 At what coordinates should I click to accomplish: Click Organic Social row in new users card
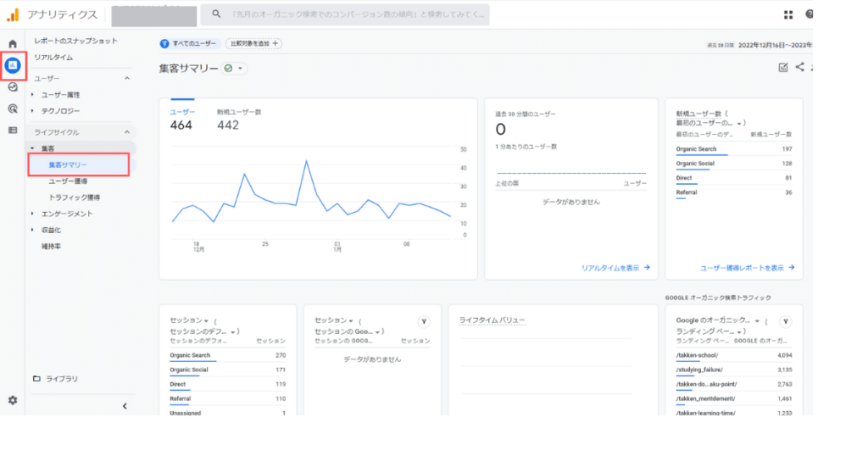coord(733,164)
